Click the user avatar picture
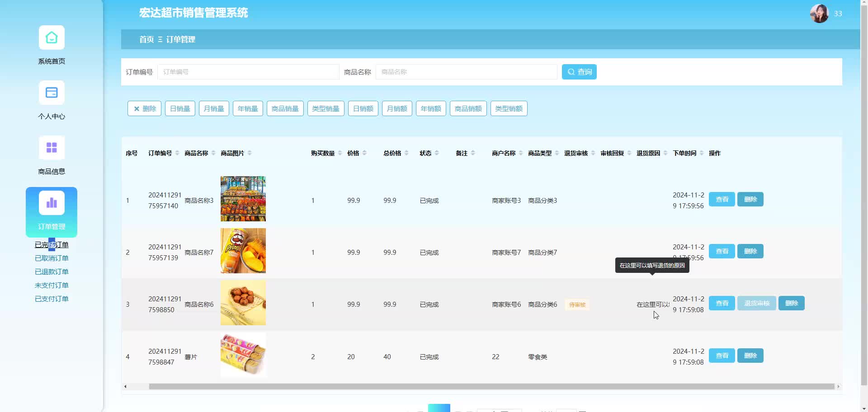Screen dimensions: 868x412 pos(819,14)
